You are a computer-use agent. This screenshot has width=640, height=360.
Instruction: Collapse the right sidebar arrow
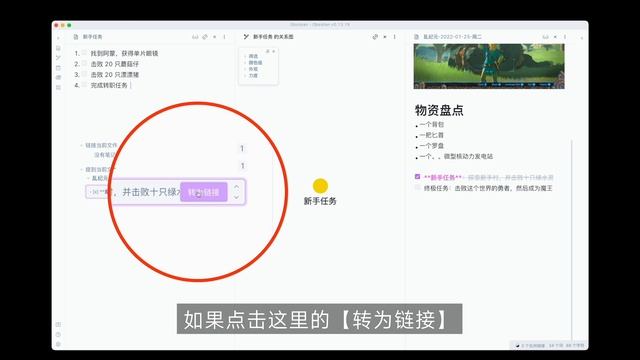tap(582, 38)
